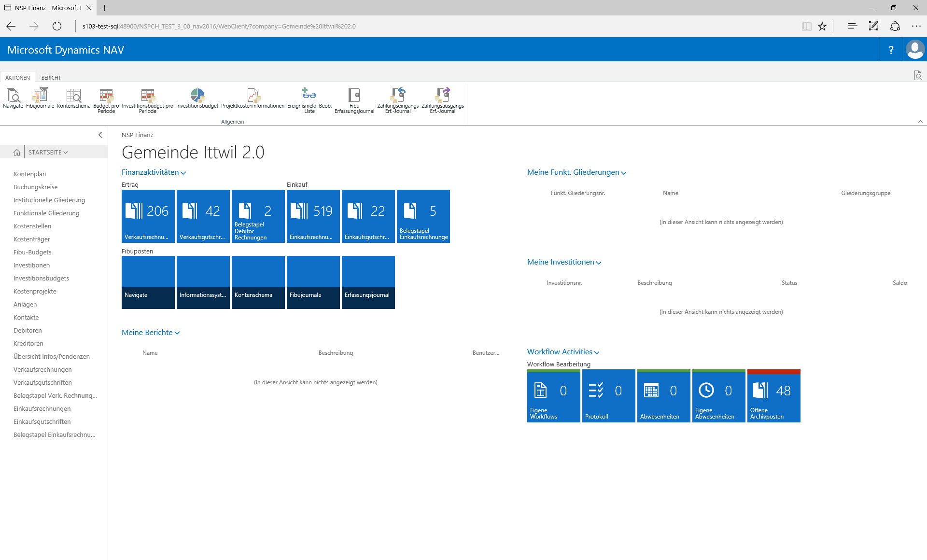927x560 pixels.
Task: Open Debitoren navigation link
Action: click(x=28, y=330)
